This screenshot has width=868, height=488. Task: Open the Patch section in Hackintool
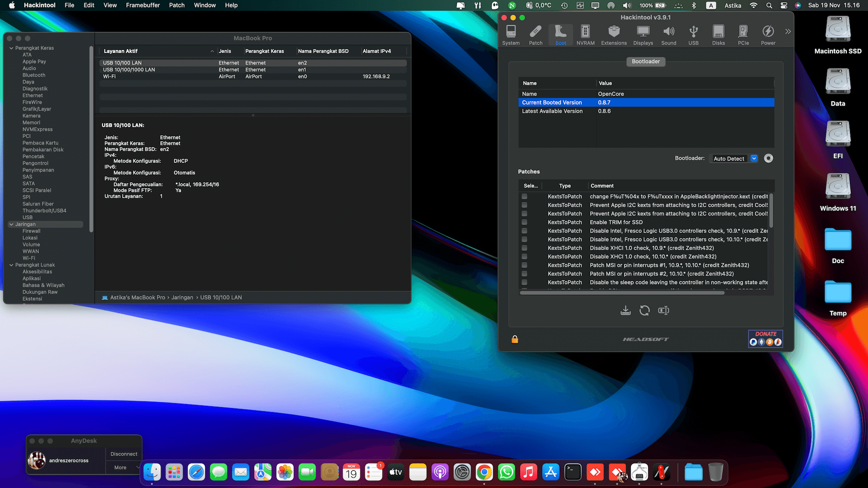tap(536, 35)
